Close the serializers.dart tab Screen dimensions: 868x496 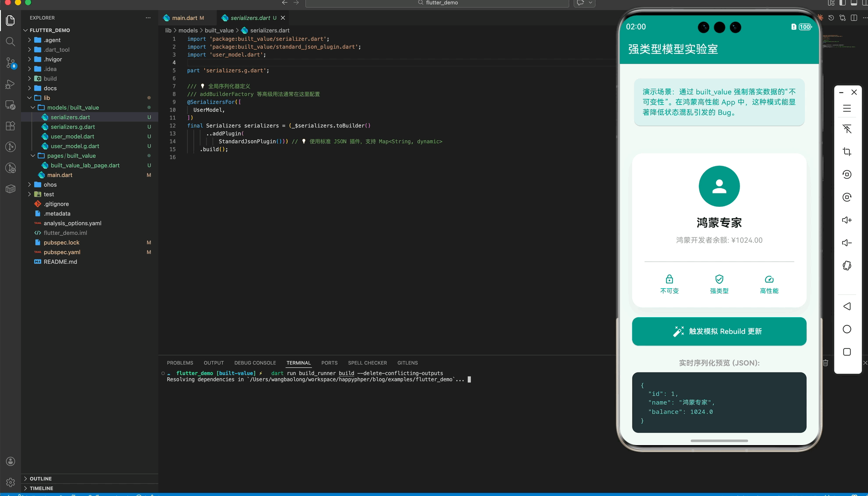pyautogui.click(x=283, y=18)
